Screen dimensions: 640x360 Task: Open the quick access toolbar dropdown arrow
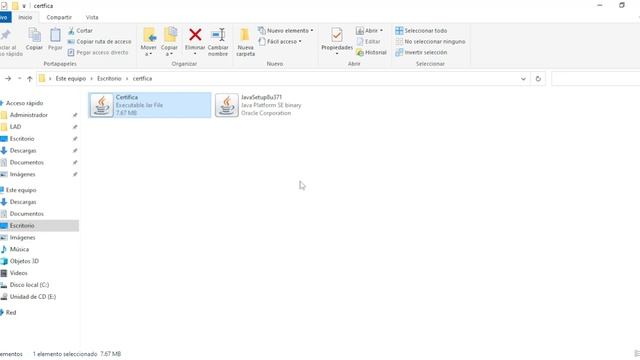pos(24,6)
